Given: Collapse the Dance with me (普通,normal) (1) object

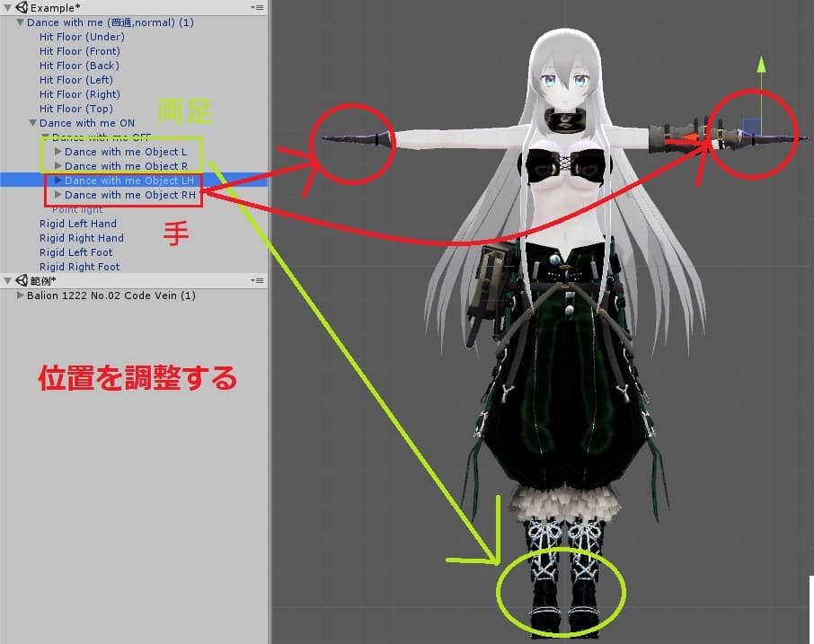Looking at the screenshot, I should [x=20, y=22].
